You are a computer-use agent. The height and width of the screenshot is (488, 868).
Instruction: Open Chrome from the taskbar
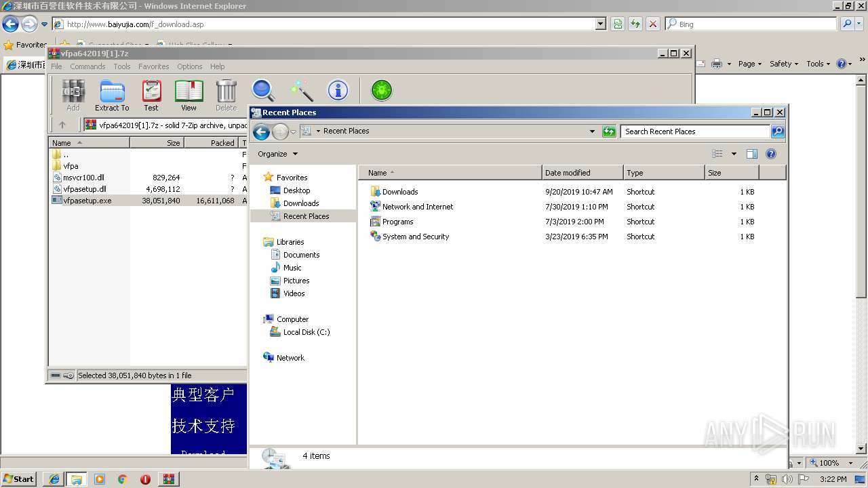(x=123, y=479)
